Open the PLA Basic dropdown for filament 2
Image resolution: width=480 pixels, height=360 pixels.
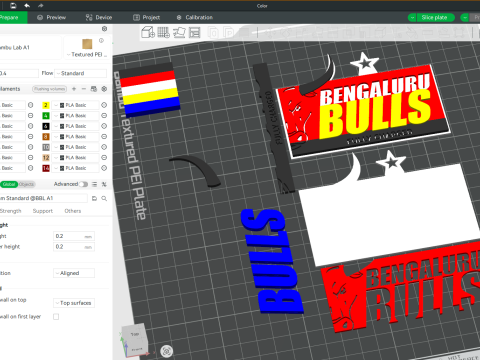76,105
